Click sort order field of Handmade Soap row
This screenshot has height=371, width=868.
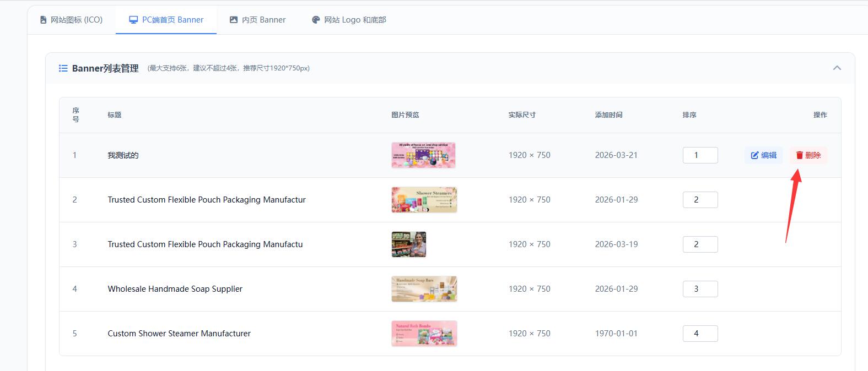click(700, 289)
